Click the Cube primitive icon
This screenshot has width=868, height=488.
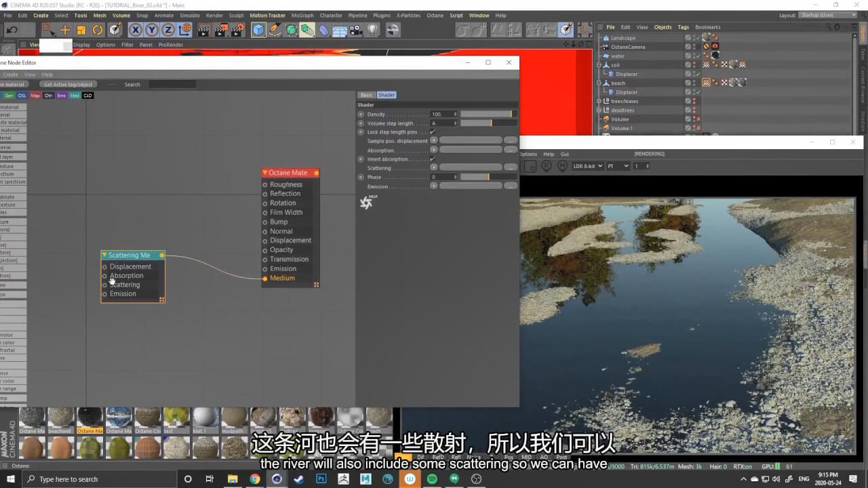click(x=258, y=30)
